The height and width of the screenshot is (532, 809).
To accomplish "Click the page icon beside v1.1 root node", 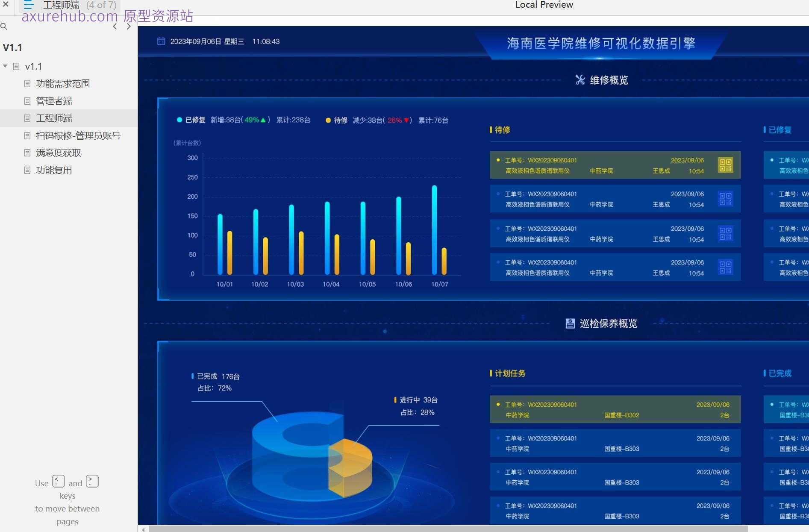I will (17, 66).
